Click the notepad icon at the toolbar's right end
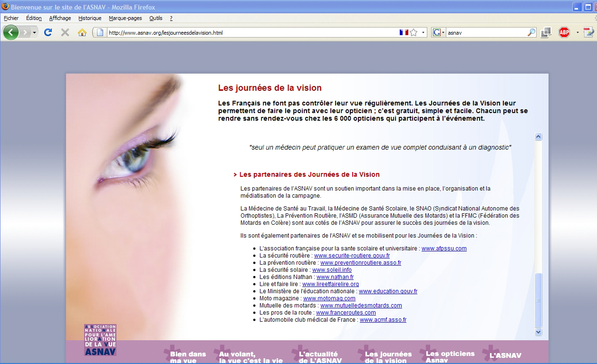Viewport: 597px width, 364px height. pyautogui.click(x=588, y=32)
